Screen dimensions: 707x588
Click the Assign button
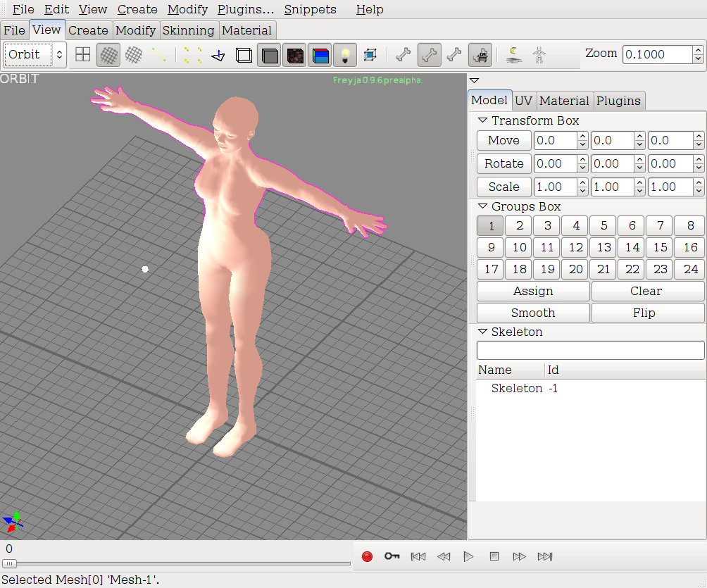[533, 291]
